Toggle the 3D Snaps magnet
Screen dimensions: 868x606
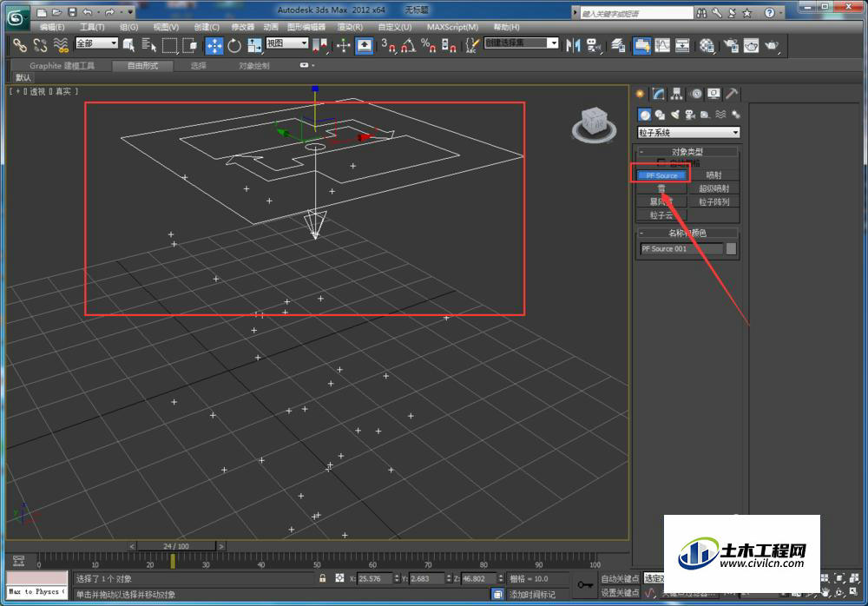pos(388,45)
